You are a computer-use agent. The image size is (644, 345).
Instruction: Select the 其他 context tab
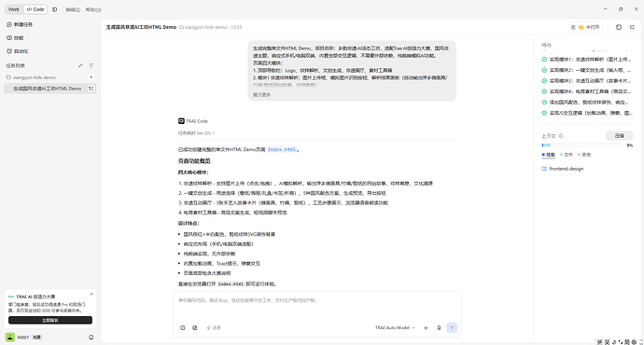click(584, 155)
